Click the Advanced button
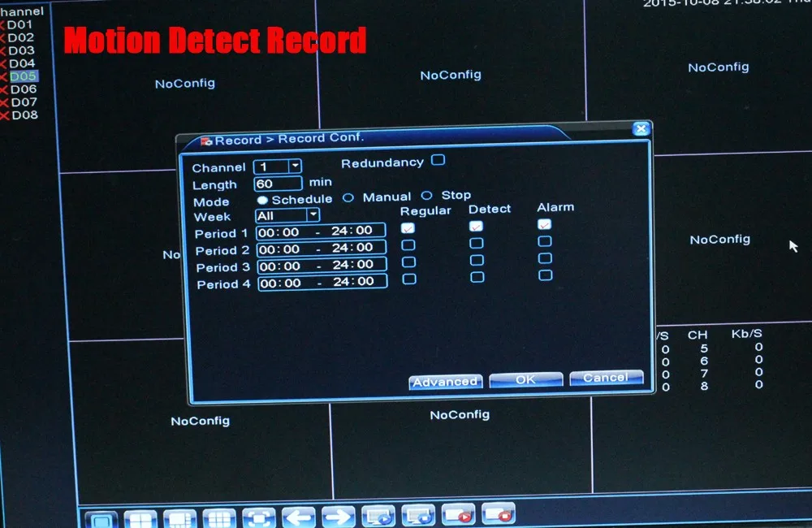 [x=445, y=382]
